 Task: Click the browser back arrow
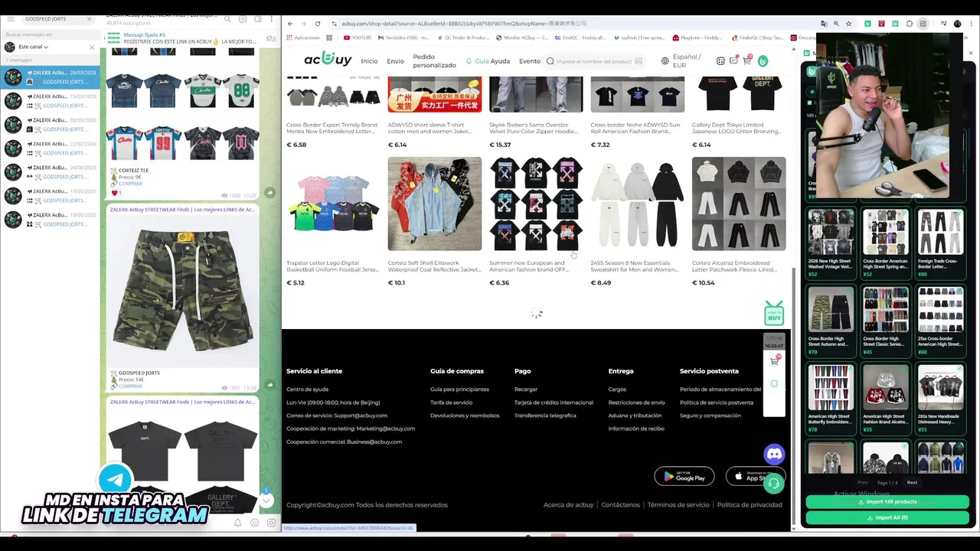290,24
